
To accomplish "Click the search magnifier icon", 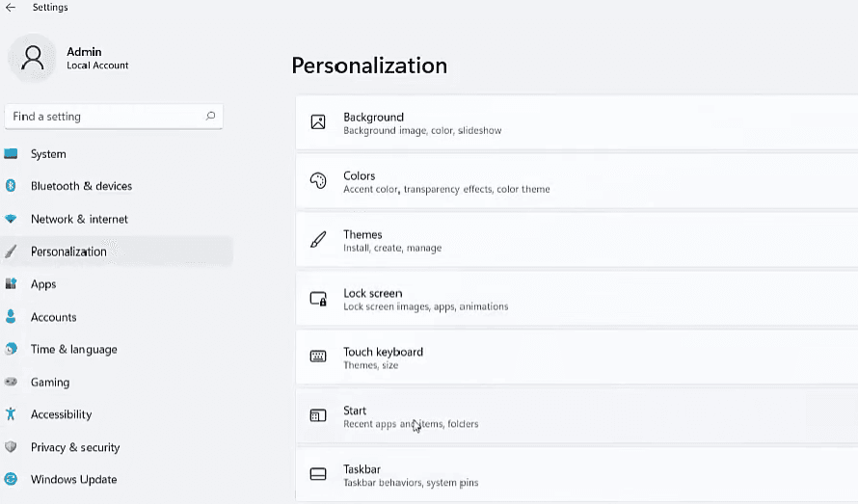I will pos(211,116).
